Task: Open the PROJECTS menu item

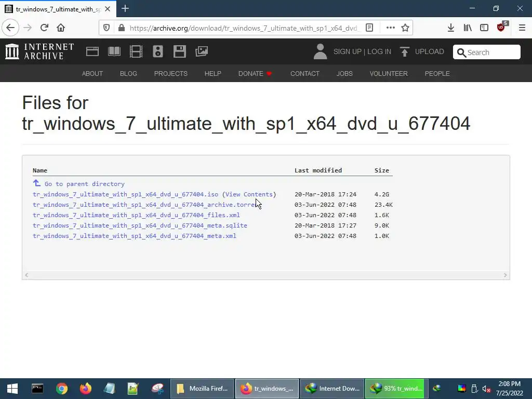Action: point(170,74)
